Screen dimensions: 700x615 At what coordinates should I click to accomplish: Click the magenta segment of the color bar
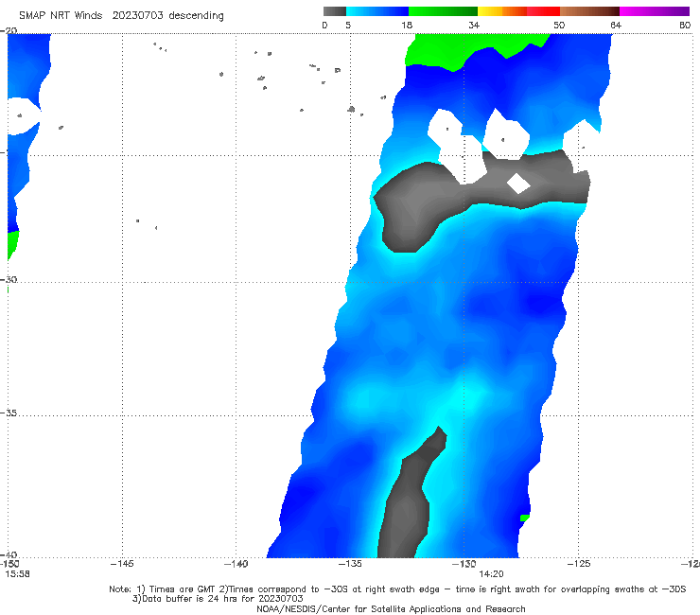[655, 11]
